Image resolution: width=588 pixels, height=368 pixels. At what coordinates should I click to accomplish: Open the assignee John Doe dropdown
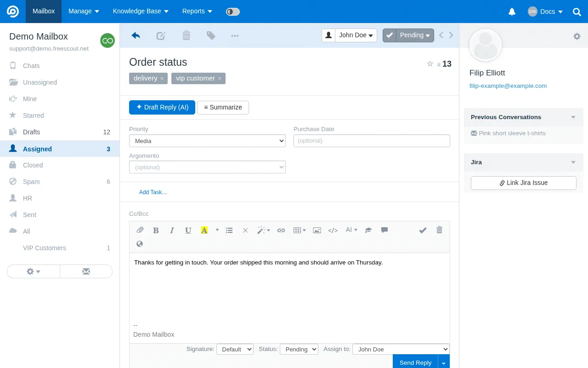pos(356,35)
